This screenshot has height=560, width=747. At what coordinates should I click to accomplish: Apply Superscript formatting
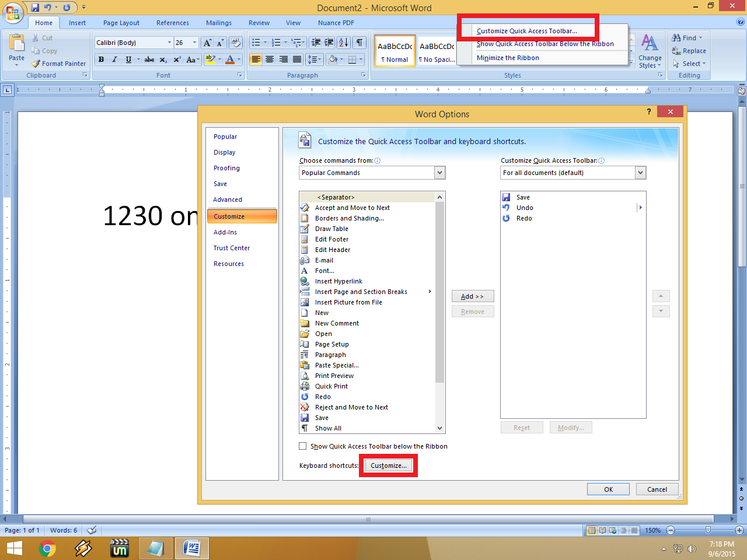coord(177,60)
